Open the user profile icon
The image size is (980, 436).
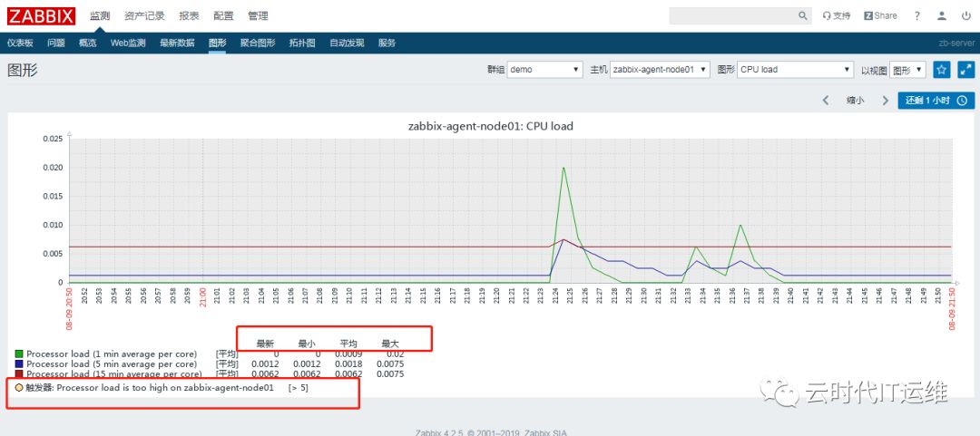(942, 16)
